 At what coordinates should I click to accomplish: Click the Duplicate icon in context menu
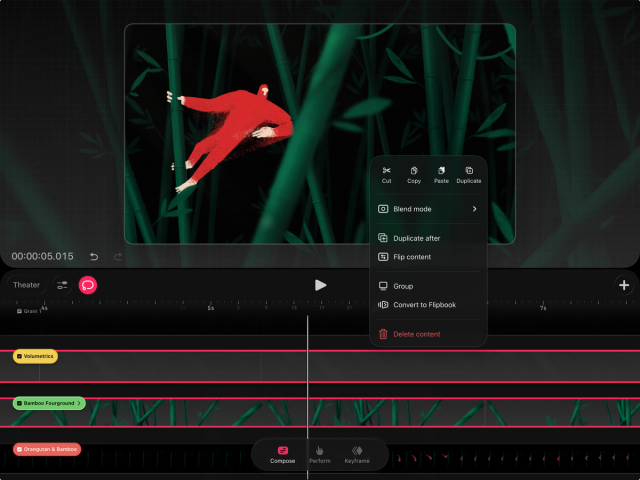469,170
